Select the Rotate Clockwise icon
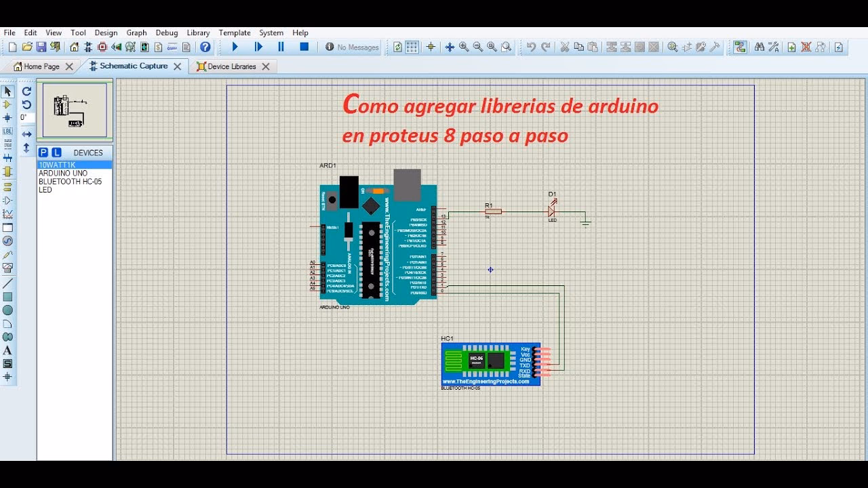Viewport: 868px width, 488px height. click(x=26, y=91)
